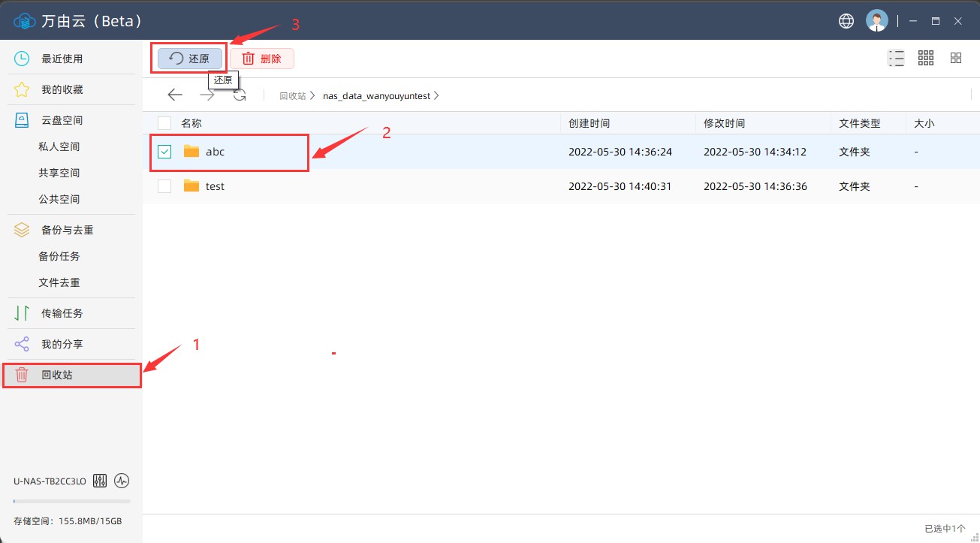Click chevron after nas_data_wanyouyuntest breadcrumb
The width and height of the screenshot is (980, 543).
point(436,96)
